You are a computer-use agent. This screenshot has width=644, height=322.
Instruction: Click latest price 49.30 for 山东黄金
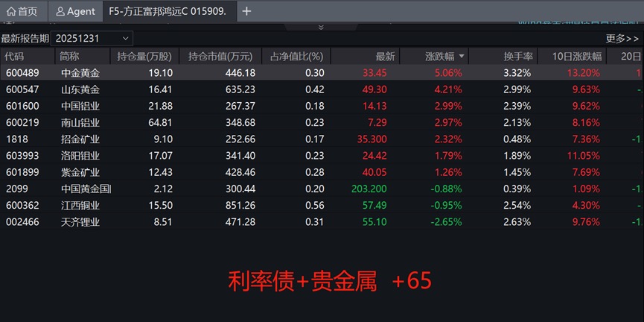pyautogui.click(x=374, y=89)
